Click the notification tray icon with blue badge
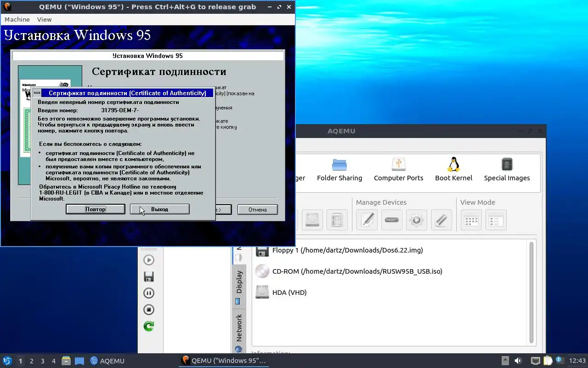This screenshot has height=368, width=588. 559,360
